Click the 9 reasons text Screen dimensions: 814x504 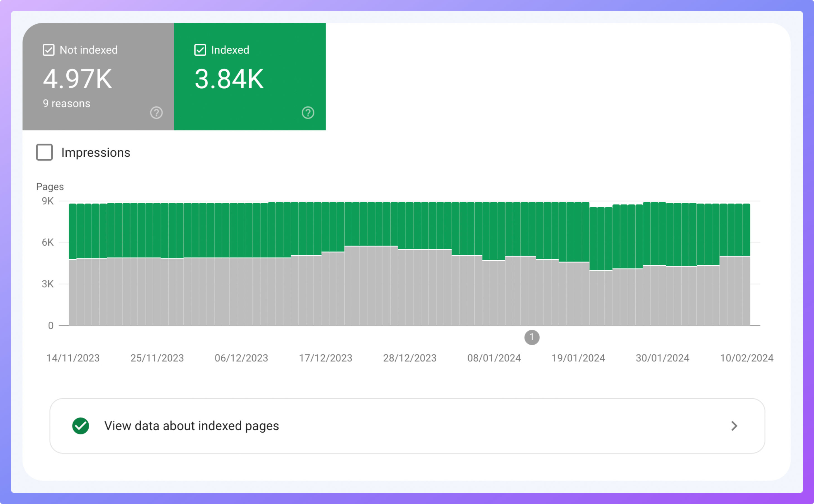66,104
